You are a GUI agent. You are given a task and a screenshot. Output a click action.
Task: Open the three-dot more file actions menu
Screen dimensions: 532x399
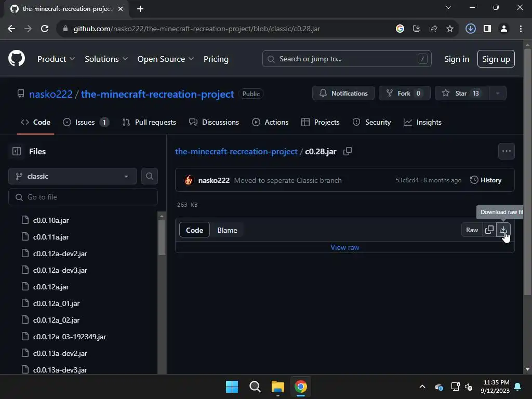tap(506, 151)
